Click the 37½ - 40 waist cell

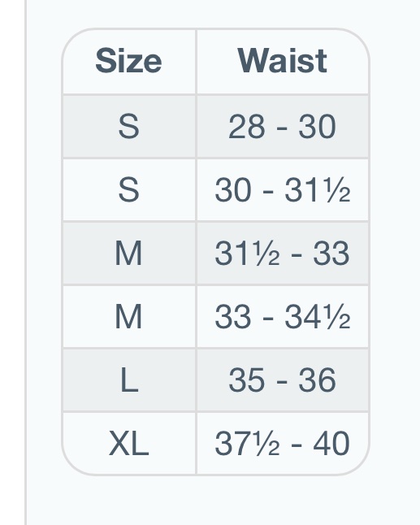click(283, 443)
